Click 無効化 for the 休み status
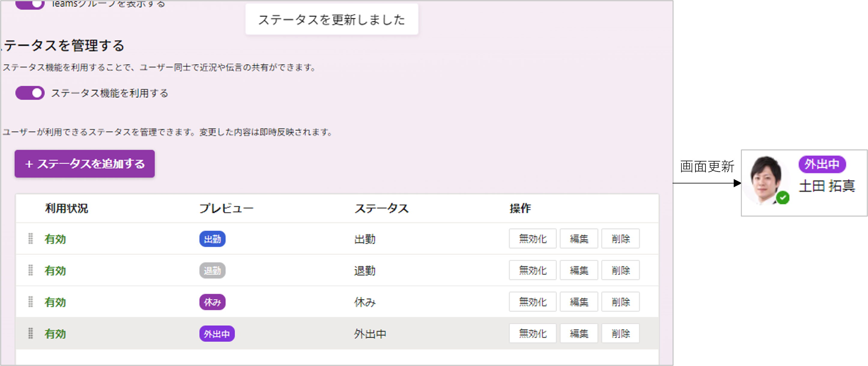The width and height of the screenshot is (868, 366). click(x=532, y=302)
